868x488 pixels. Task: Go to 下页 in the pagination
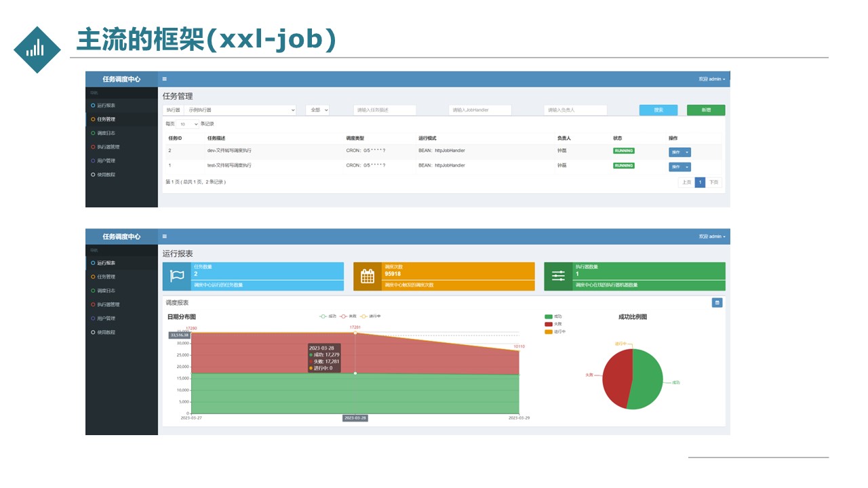tap(713, 182)
